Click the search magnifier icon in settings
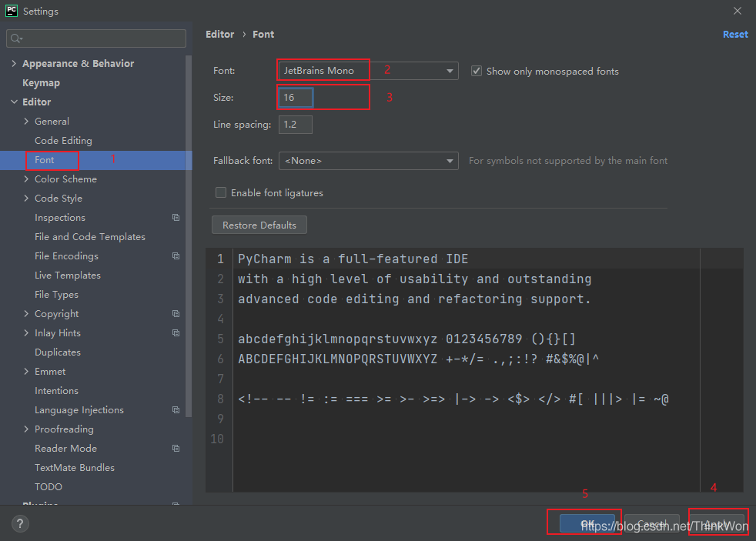The width and height of the screenshot is (756, 541). tap(16, 38)
